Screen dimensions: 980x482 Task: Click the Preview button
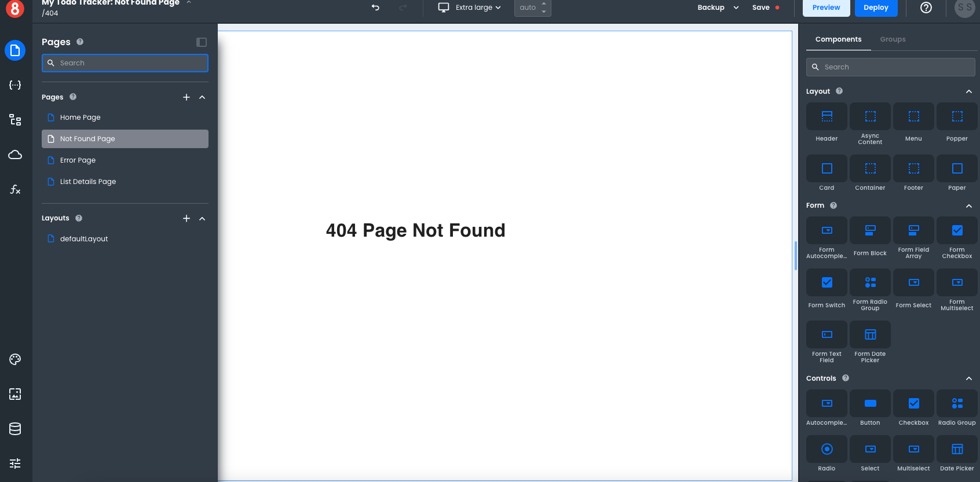(826, 8)
